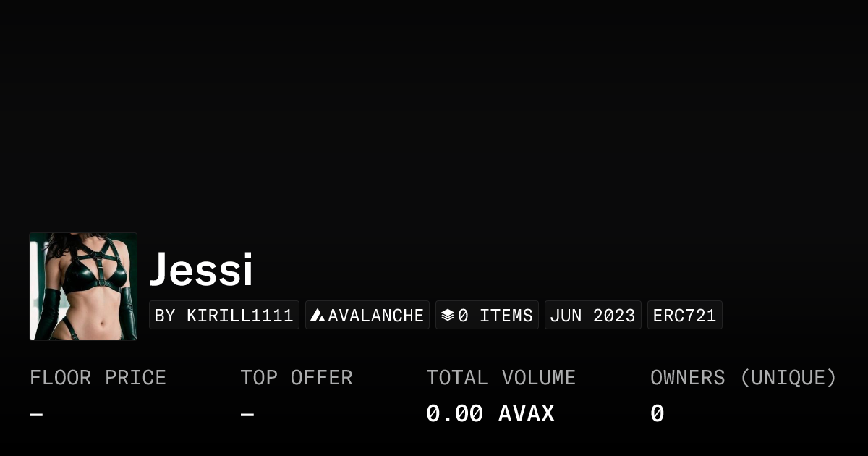Select the AVALANCHE chain label

click(375, 316)
